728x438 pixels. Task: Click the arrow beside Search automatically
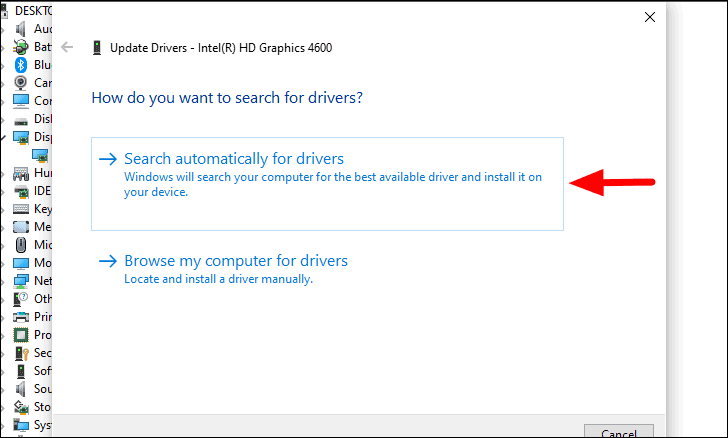click(x=108, y=159)
